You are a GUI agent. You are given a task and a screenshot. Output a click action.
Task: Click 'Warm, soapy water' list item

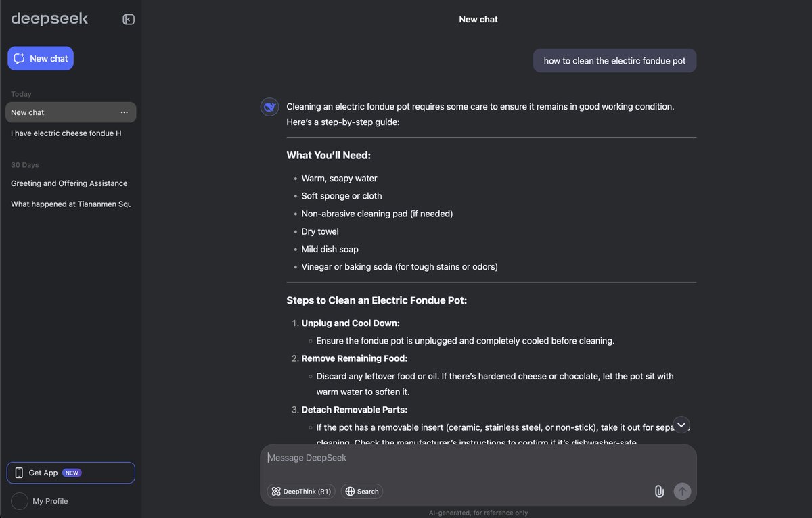point(340,179)
